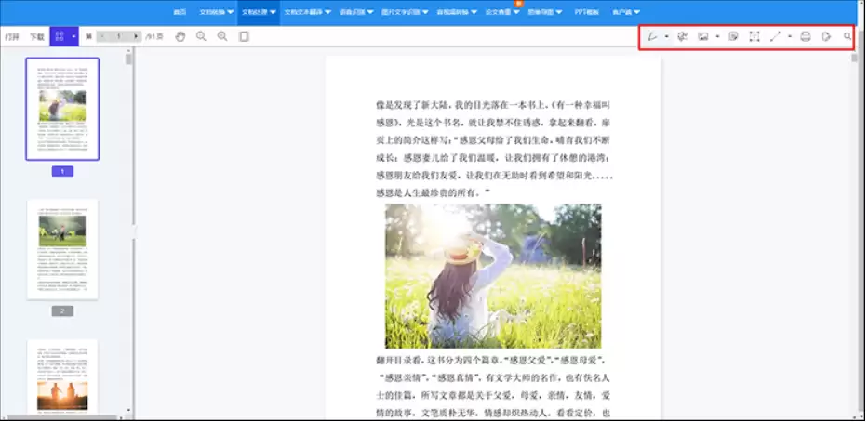Viewport: 868px width, 422px height.
Task: Expand the line tool dropdown arrow
Action: [x=790, y=37]
